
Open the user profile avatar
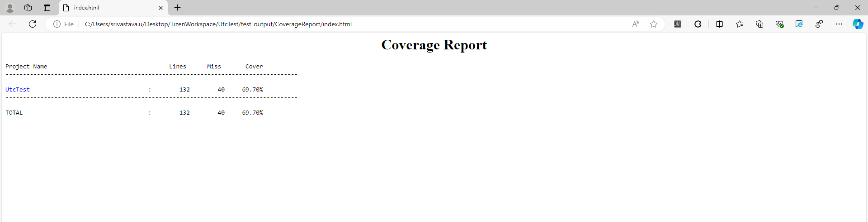[10, 8]
